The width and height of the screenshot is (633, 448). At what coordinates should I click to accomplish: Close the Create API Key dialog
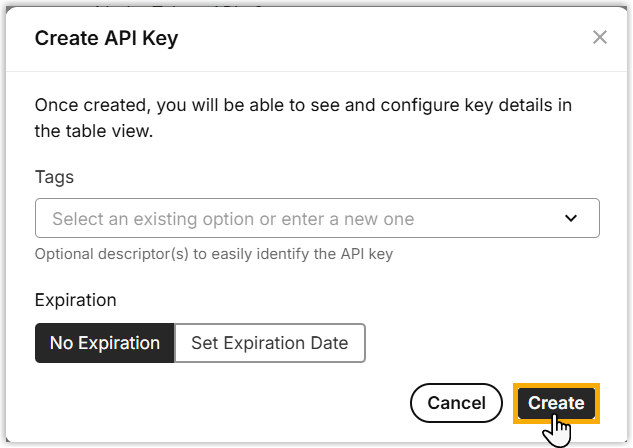click(600, 38)
